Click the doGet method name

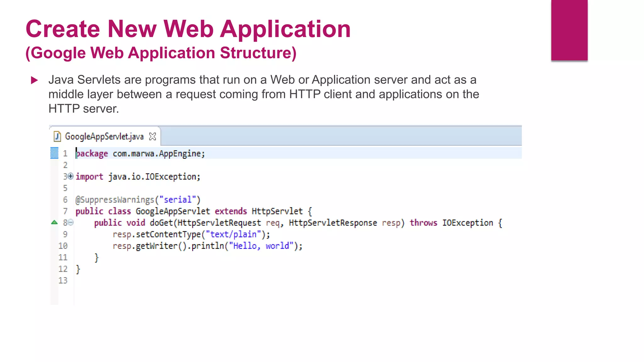tap(161, 223)
